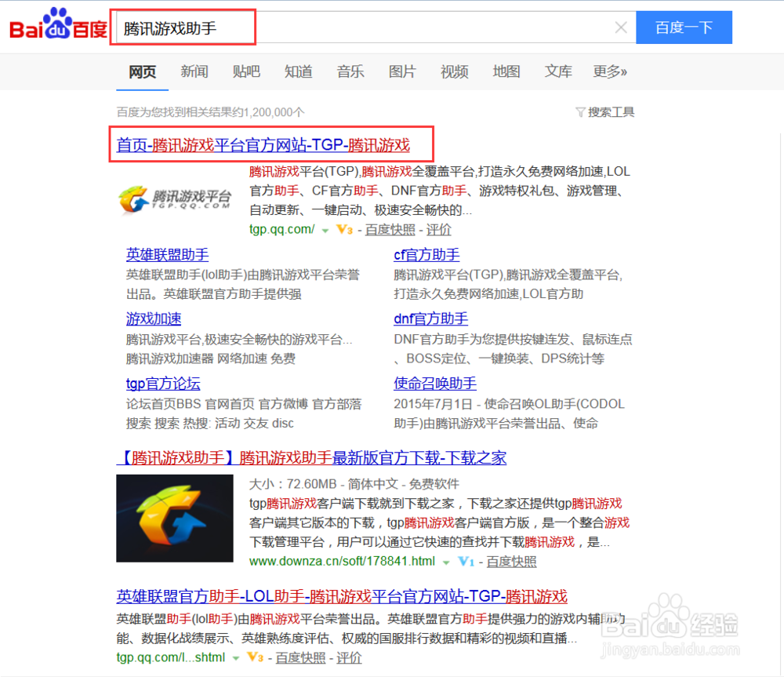Go to the 知道 tab
The image size is (784, 677).
(298, 71)
